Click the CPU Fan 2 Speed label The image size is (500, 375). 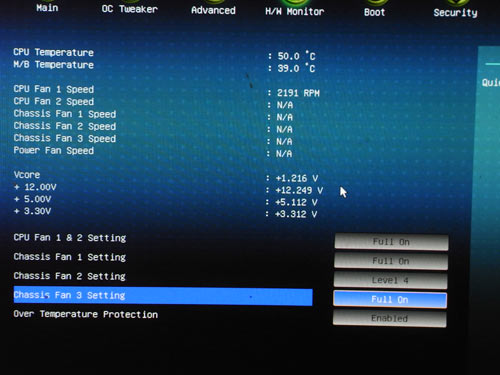[x=54, y=101]
